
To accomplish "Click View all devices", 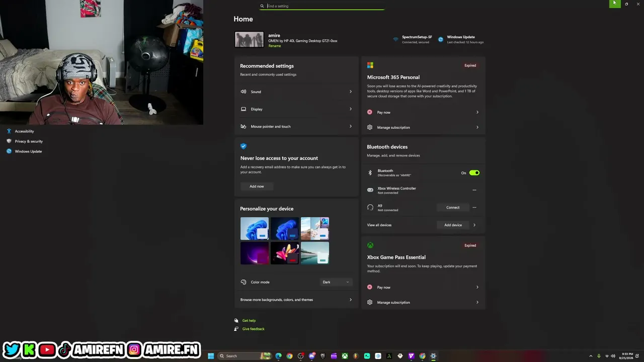I will (379, 225).
